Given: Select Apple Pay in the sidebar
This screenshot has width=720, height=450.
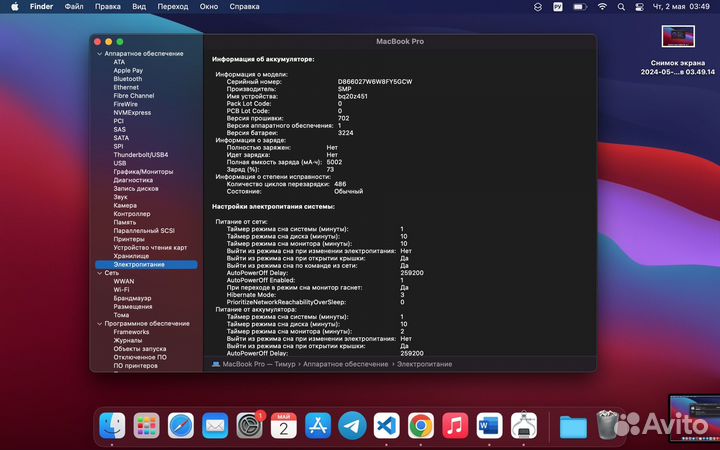Looking at the screenshot, I should [x=128, y=70].
